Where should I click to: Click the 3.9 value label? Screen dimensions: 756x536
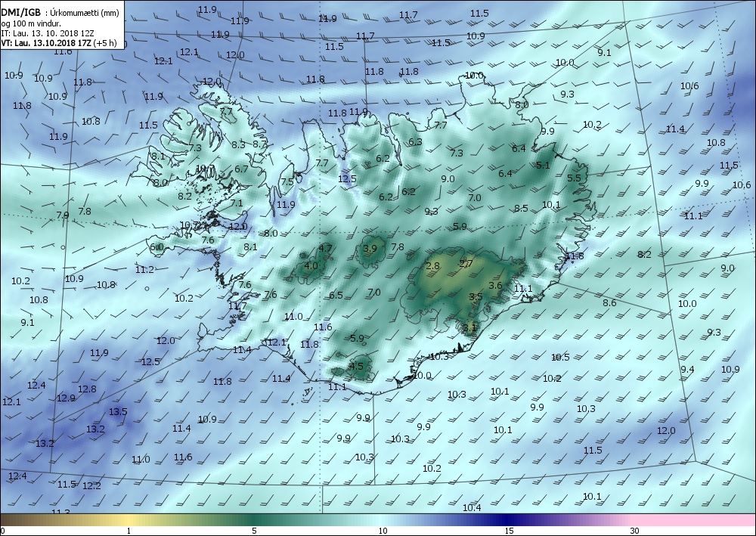[x=370, y=249]
